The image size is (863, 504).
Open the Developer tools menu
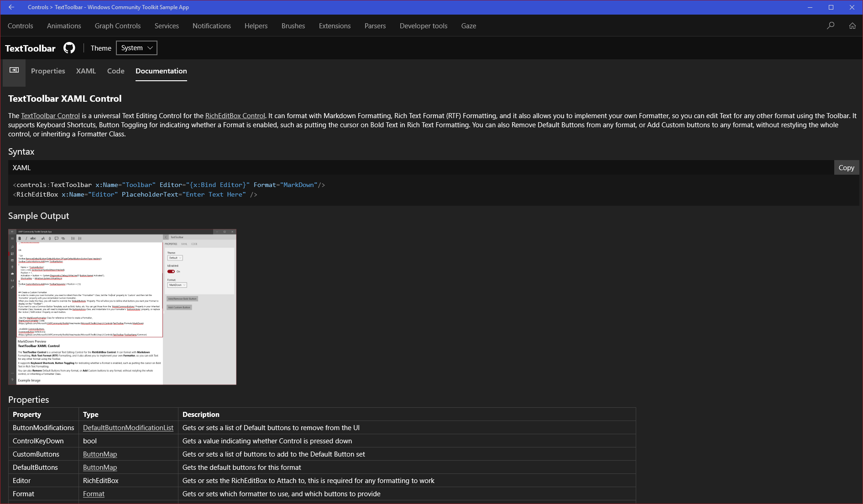[x=424, y=26]
